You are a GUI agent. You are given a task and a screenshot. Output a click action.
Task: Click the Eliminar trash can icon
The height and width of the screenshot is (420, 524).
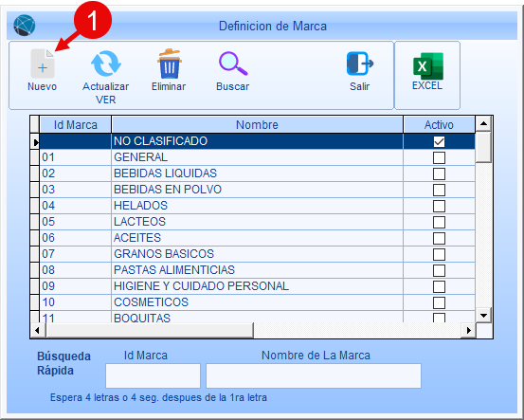(x=170, y=64)
